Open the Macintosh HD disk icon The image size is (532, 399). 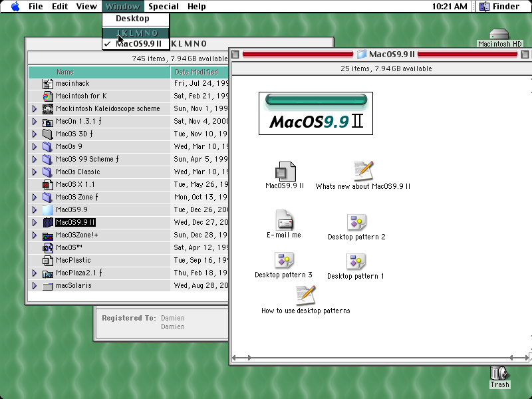click(499, 35)
